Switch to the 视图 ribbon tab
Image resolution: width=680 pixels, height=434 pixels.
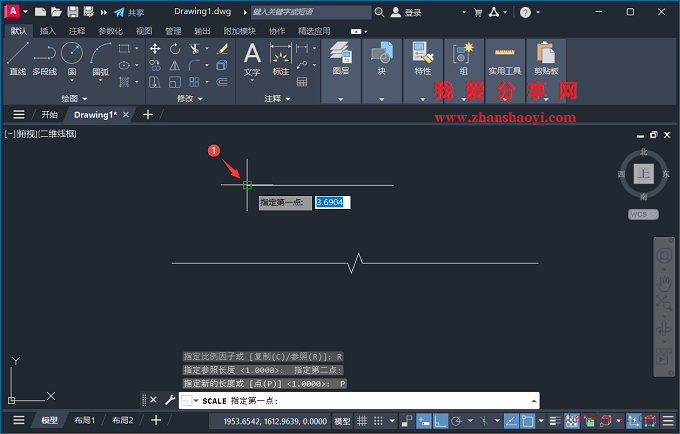144,31
